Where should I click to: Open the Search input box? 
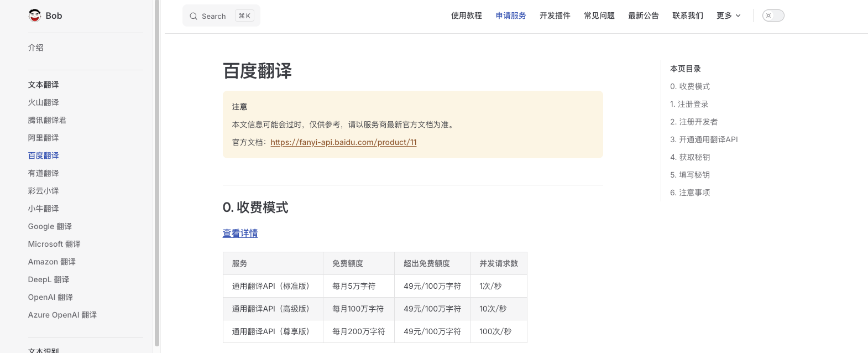221,16
